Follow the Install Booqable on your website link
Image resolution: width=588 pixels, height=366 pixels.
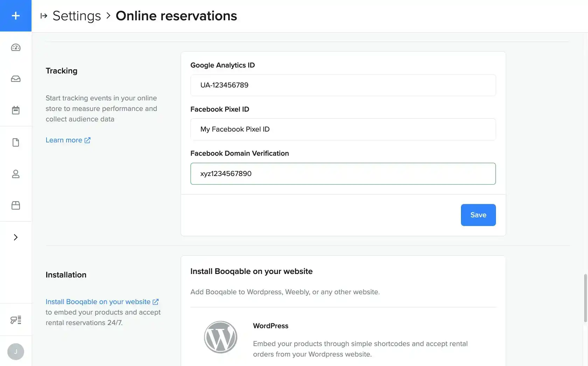[x=97, y=301]
